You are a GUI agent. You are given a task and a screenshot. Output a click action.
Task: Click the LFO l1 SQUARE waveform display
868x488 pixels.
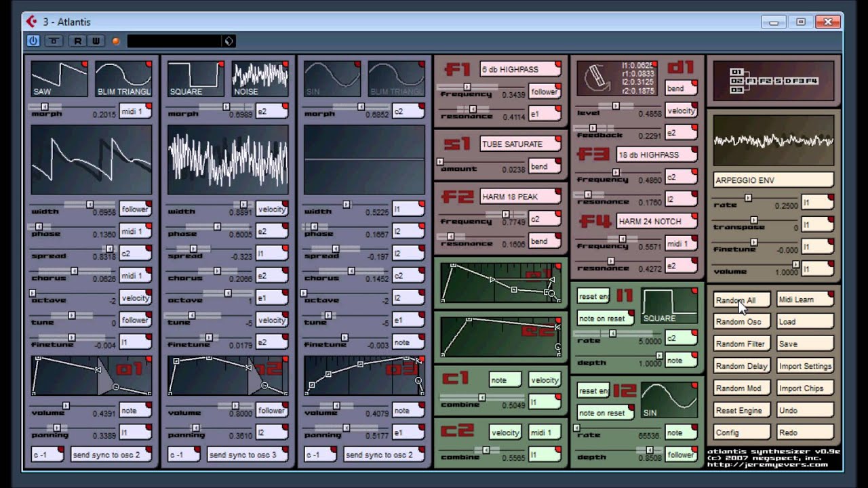[x=670, y=306]
